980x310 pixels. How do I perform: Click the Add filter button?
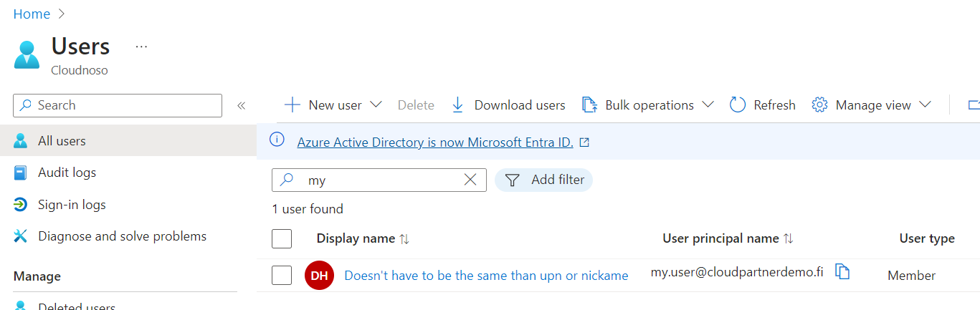pos(544,180)
